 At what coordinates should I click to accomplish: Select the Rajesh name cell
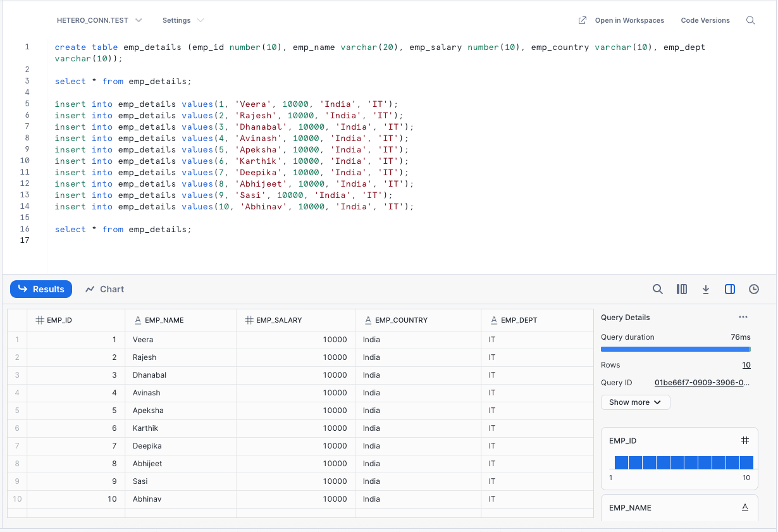181,357
